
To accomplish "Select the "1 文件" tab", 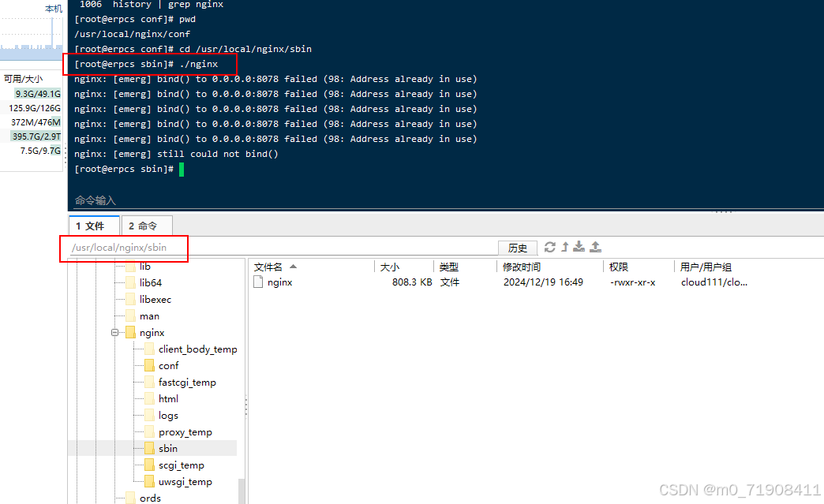I will pyautogui.click(x=93, y=225).
